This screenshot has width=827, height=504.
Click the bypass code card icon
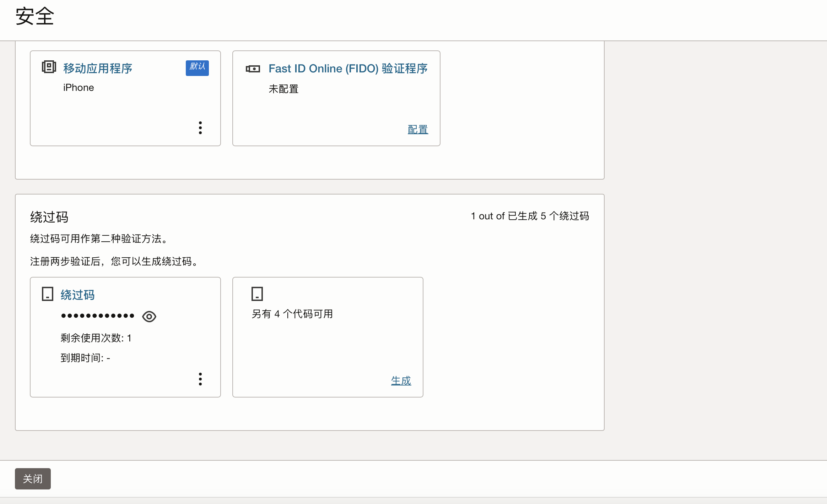pyautogui.click(x=48, y=294)
